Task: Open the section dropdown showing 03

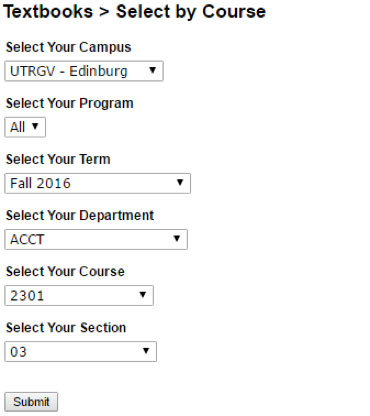Action: pyautogui.click(x=80, y=351)
